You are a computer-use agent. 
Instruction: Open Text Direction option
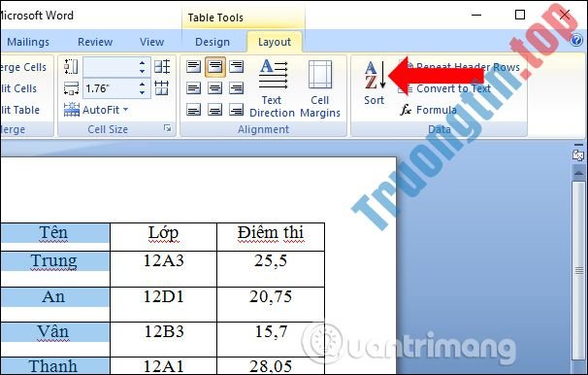coord(272,88)
